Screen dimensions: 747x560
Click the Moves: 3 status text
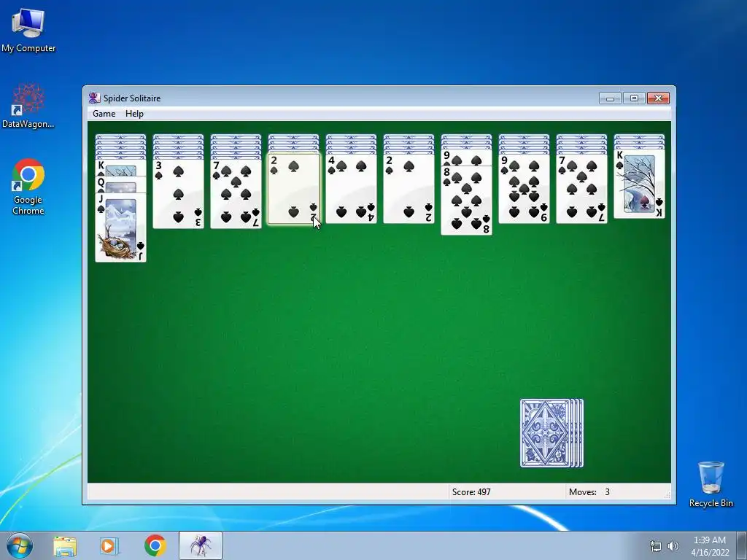point(589,492)
